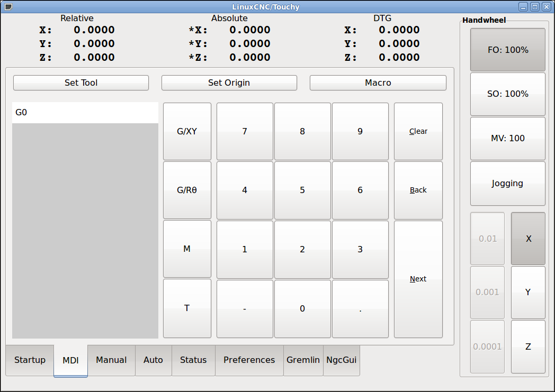Tap the M code button
The width and height of the screenshot is (555, 392).
187,249
